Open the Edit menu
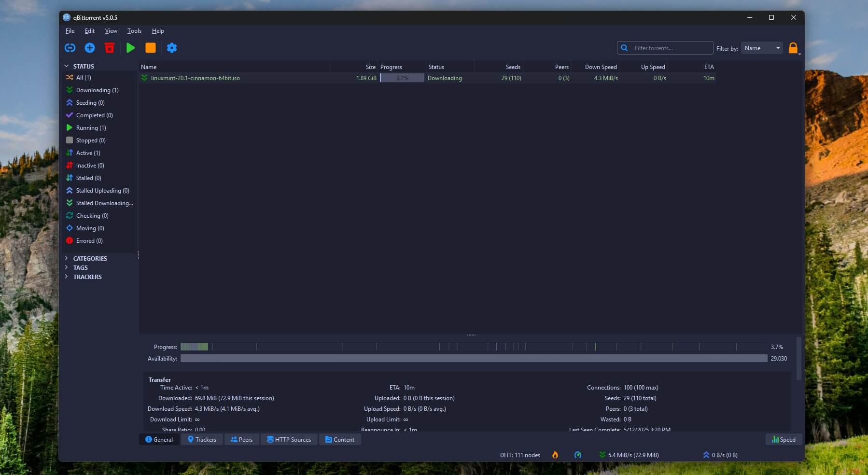This screenshot has width=868, height=475. coord(90,31)
